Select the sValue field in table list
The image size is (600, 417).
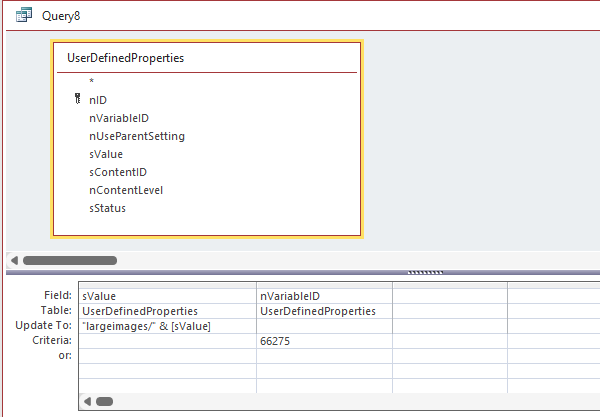[x=105, y=154]
